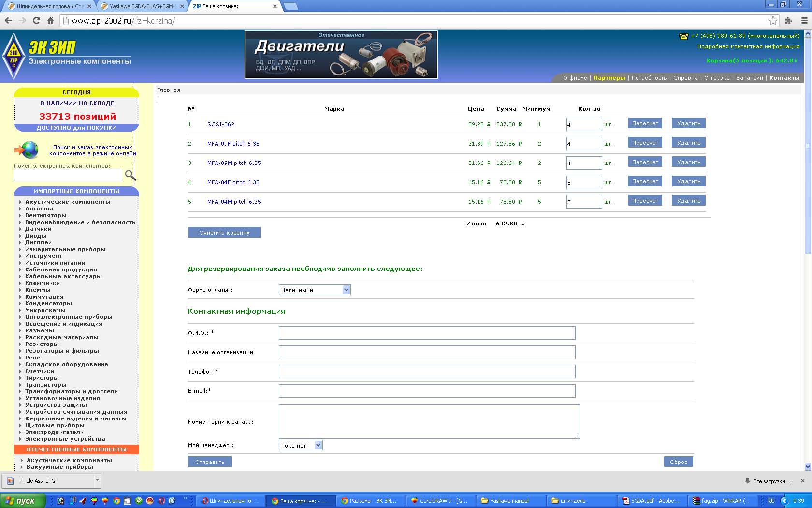Close the Шпиндельная голова browser tab

click(89, 6)
